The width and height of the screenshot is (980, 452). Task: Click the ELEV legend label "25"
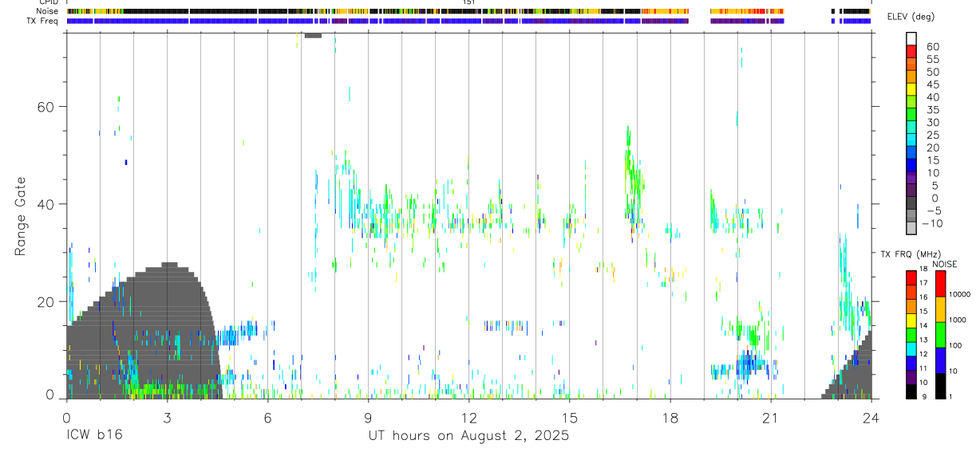[x=933, y=136]
